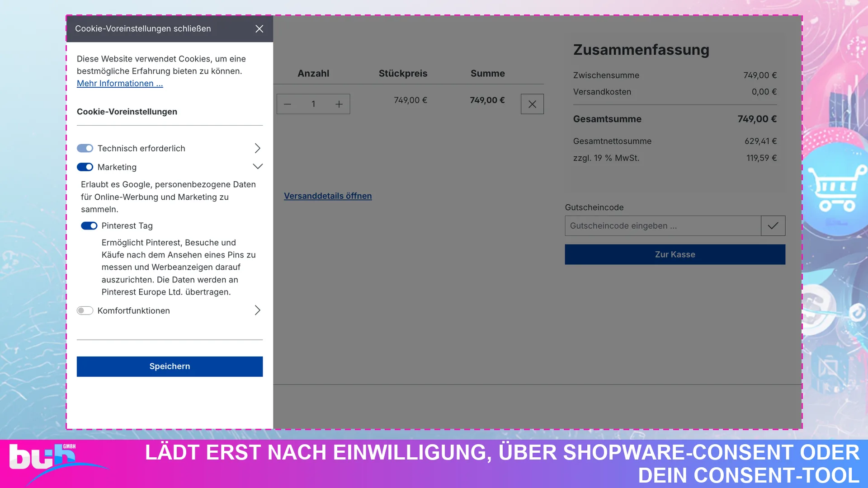Click the Gesamtnettosumme value 629,41 €
The height and width of the screenshot is (488, 868).
click(760, 141)
